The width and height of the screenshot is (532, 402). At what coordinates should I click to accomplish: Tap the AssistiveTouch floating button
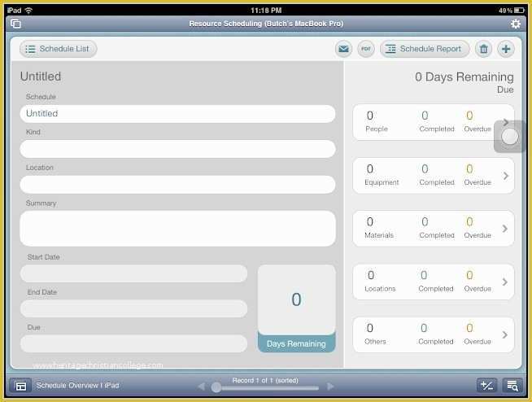point(509,137)
